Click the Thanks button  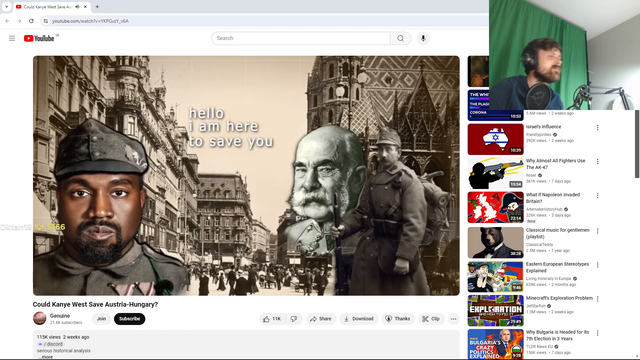(x=398, y=319)
